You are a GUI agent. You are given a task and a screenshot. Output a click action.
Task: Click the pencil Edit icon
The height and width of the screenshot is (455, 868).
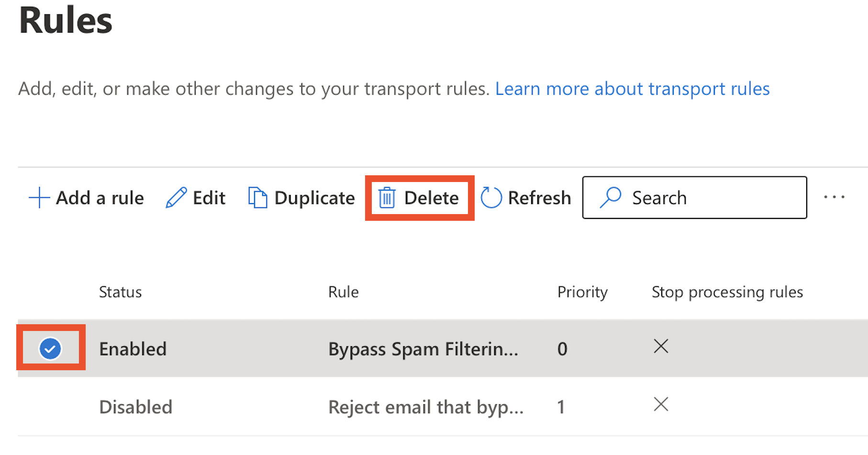pos(176,198)
